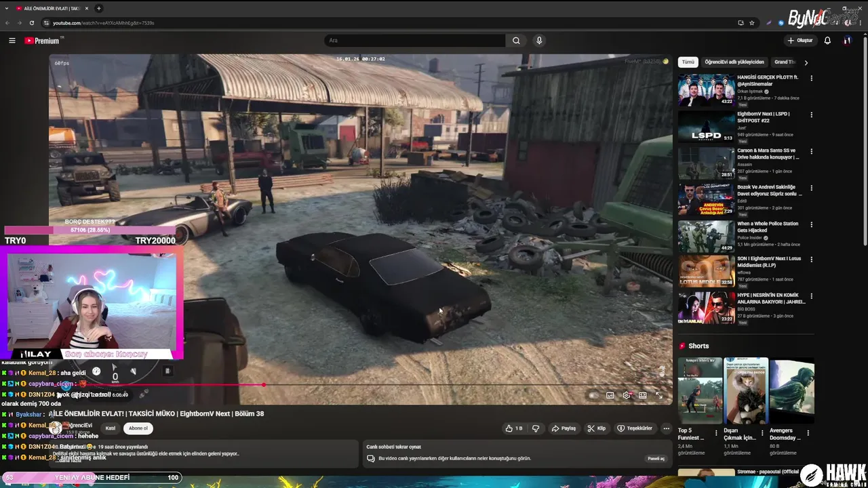This screenshot has width=868, height=488.
Task: Open the LSPD SHITPOST #22 thumbnail
Action: pyautogui.click(x=706, y=126)
